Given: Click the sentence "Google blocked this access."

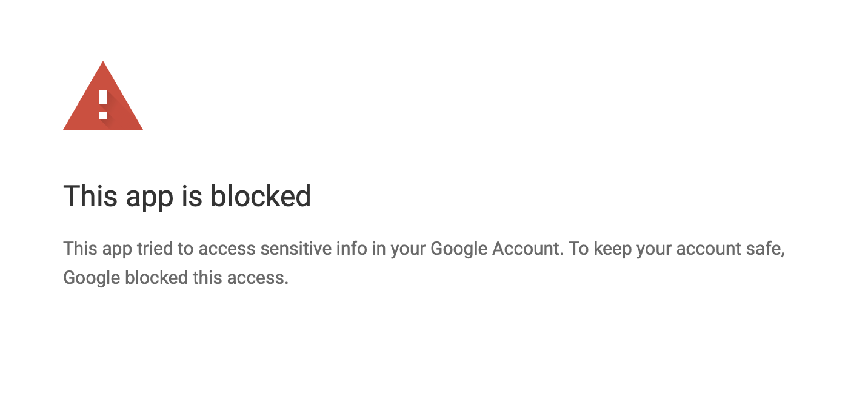Looking at the screenshot, I should pos(176,278).
